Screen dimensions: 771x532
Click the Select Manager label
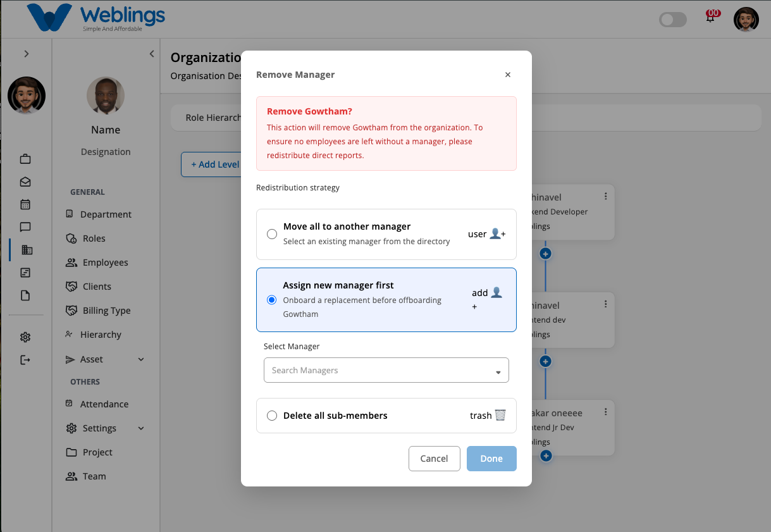point(292,346)
